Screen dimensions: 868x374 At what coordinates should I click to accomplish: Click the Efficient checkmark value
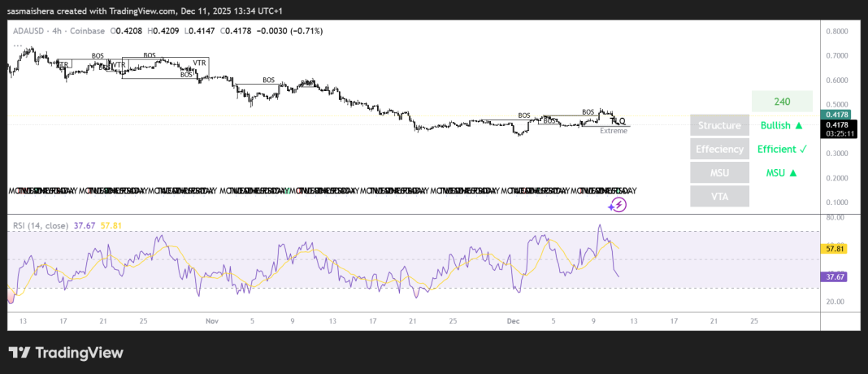point(782,149)
